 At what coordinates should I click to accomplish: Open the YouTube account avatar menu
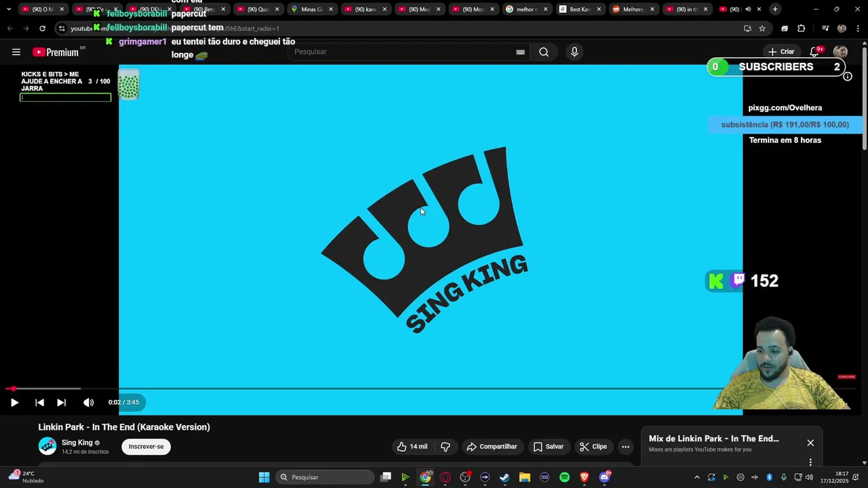tap(840, 52)
